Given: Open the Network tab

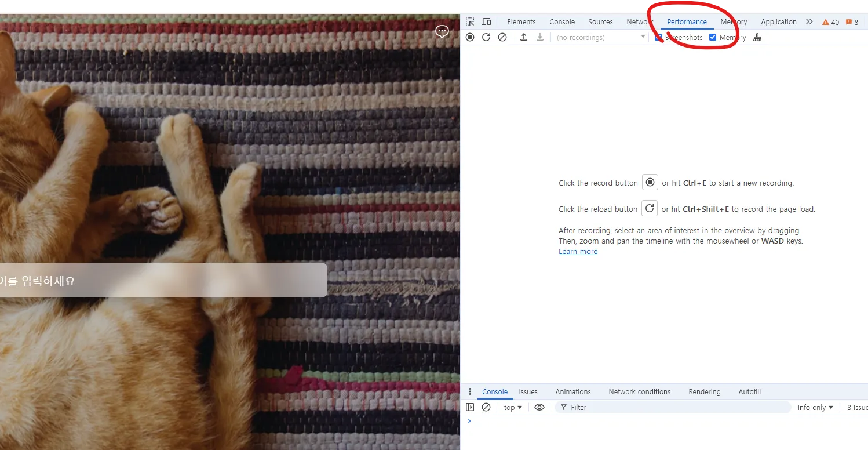Looking at the screenshot, I should [640, 21].
